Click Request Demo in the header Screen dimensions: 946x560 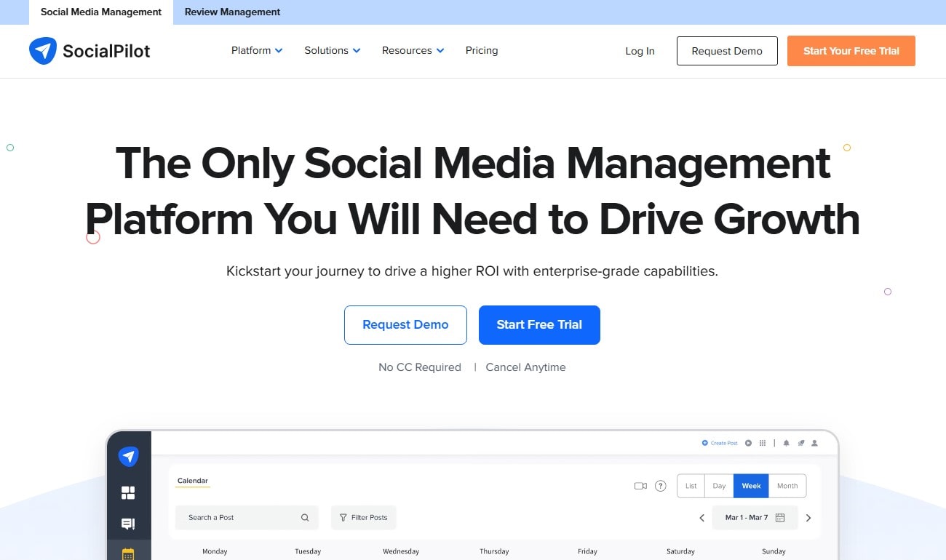pyautogui.click(x=727, y=51)
